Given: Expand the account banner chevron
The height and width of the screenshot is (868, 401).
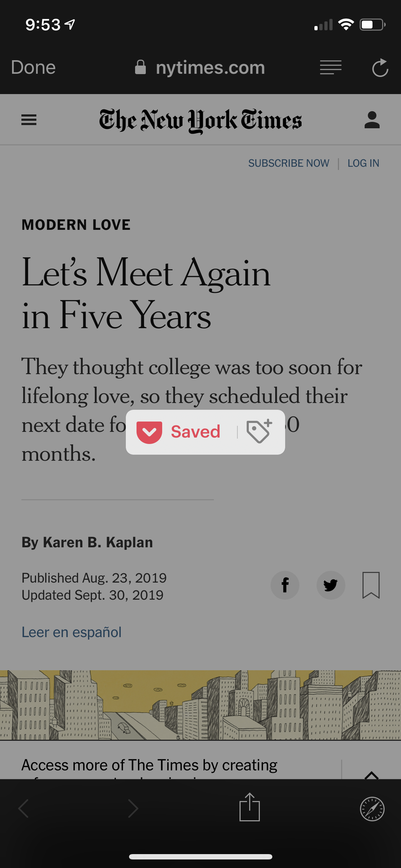Looking at the screenshot, I should click(371, 774).
